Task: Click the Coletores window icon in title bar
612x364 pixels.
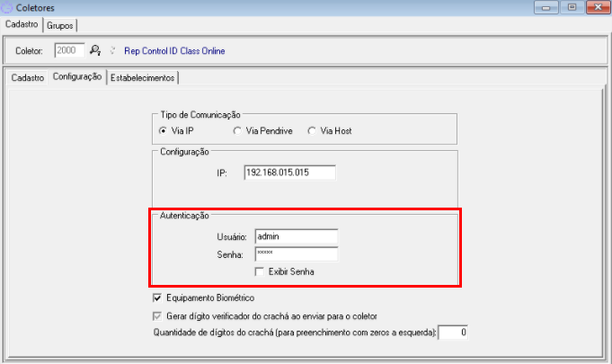Action: coord(8,8)
